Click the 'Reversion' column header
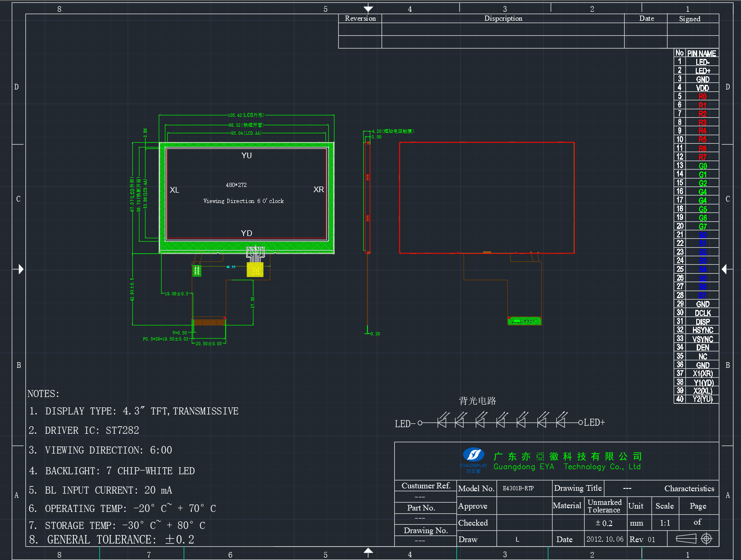This screenshot has width=741, height=560. pyautogui.click(x=360, y=18)
